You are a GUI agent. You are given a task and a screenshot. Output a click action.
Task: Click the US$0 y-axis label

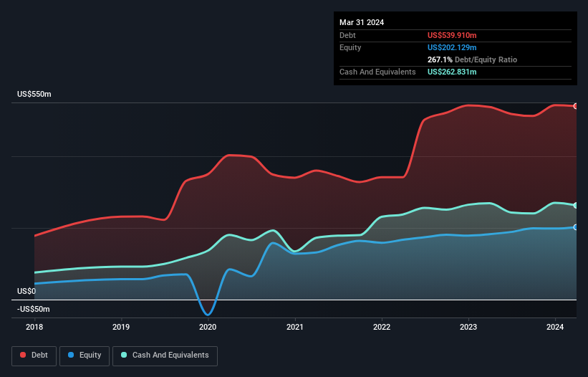coord(26,292)
